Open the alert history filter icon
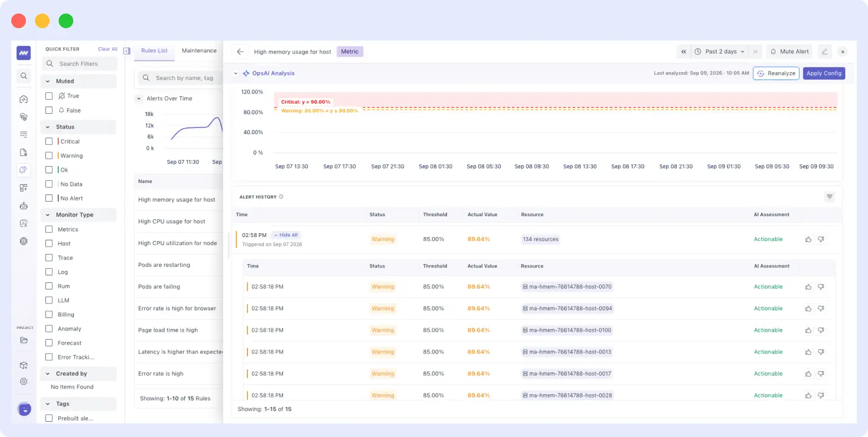This screenshot has height=437, width=868. pyautogui.click(x=829, y=197)
